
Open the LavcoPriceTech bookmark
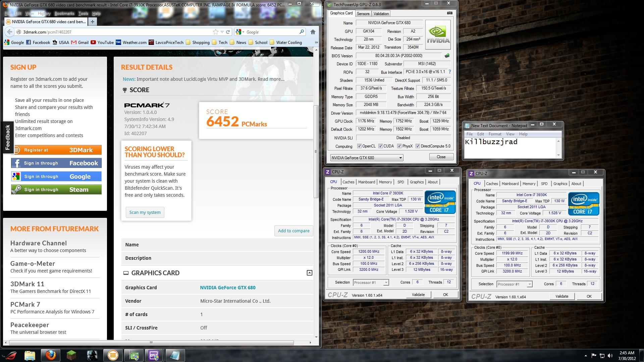coord(166,42)
